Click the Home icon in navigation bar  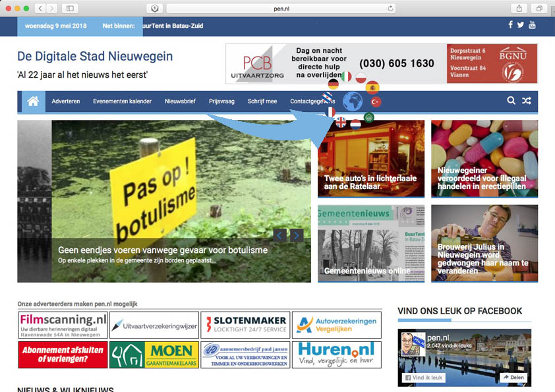pyautogui.click(x=33, y=101)
